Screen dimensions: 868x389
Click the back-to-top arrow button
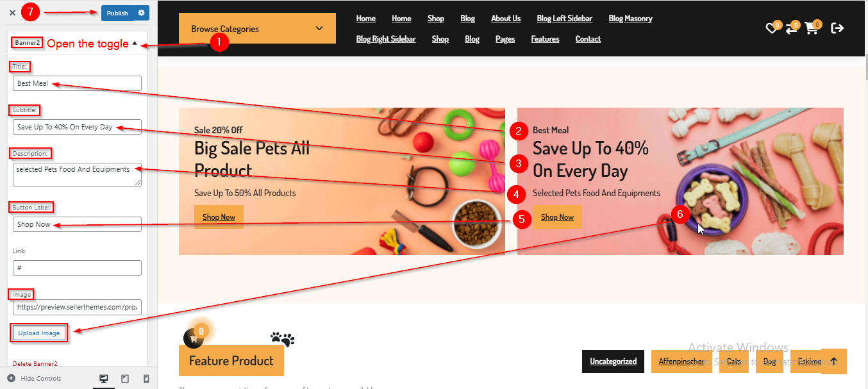coord(834,361)
